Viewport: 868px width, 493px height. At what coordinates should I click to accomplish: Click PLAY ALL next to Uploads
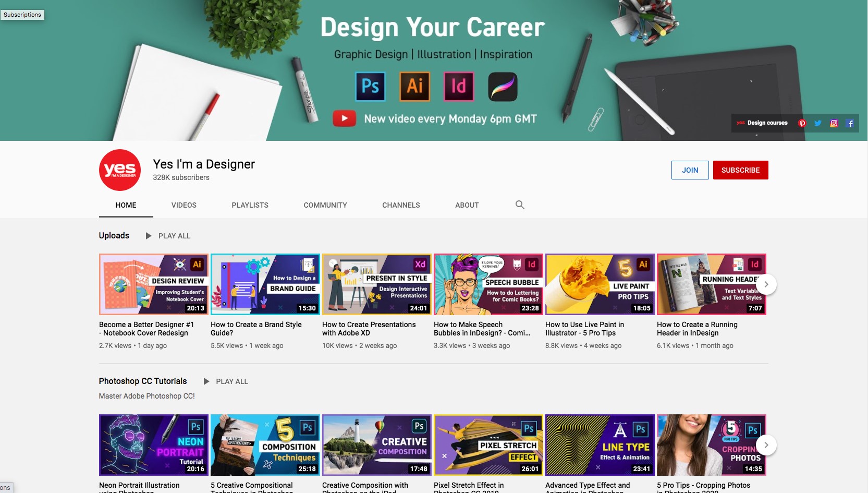click(175, 236)
